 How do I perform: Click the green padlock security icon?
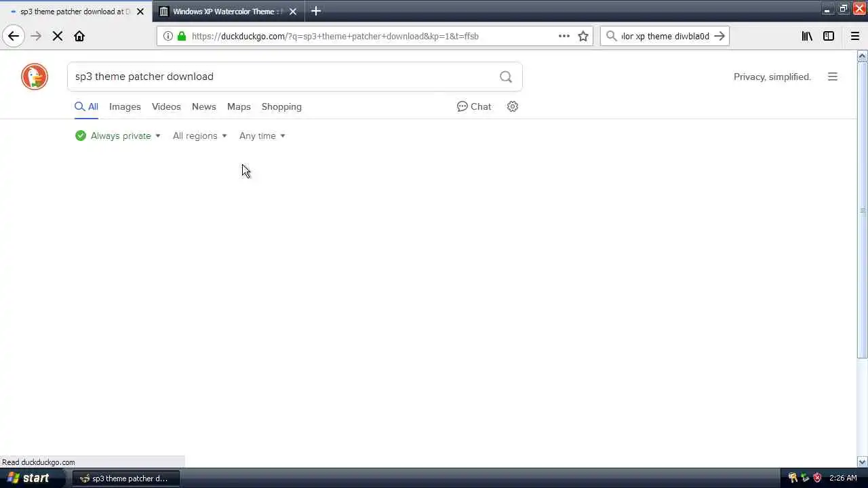[x=181, y=36]
